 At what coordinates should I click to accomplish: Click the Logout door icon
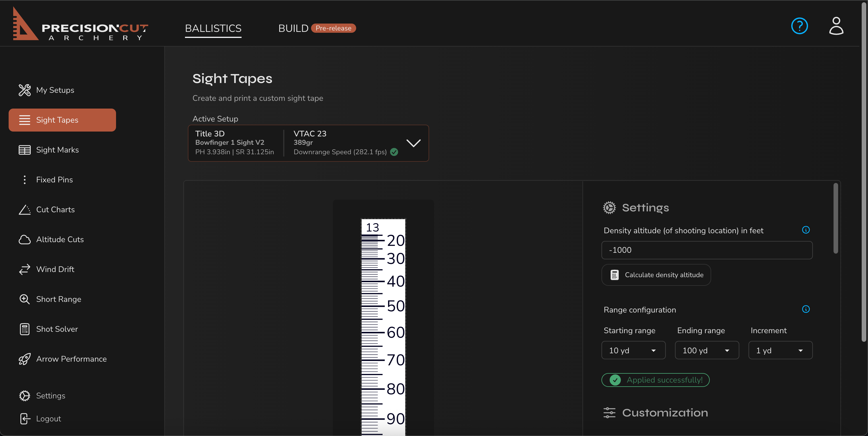[25, 418]
